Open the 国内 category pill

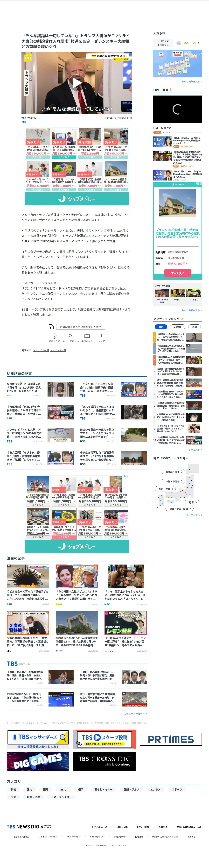(29, 790)
